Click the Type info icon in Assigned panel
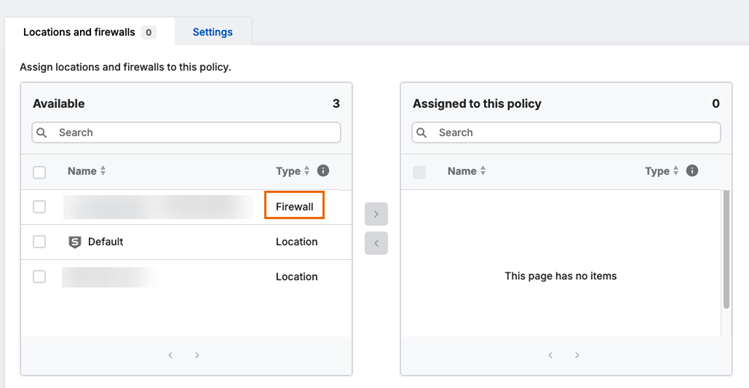The height and width of the screenshot is (388, 749). coord(692,171)
